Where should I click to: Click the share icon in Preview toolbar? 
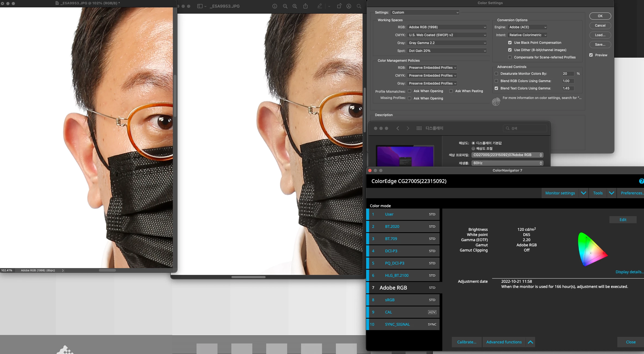click(x=305, y=6)
